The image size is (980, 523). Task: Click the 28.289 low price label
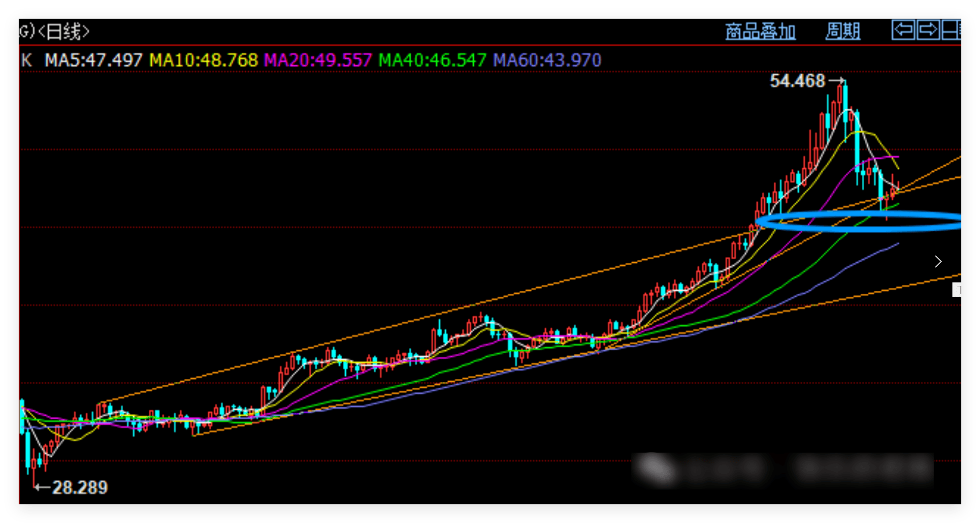click(80, 488)
